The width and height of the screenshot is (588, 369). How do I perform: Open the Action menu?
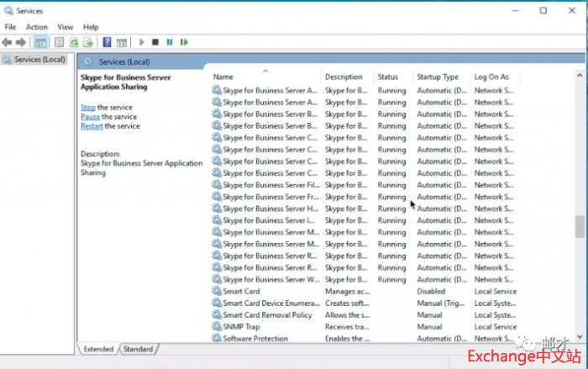[36, 27]
